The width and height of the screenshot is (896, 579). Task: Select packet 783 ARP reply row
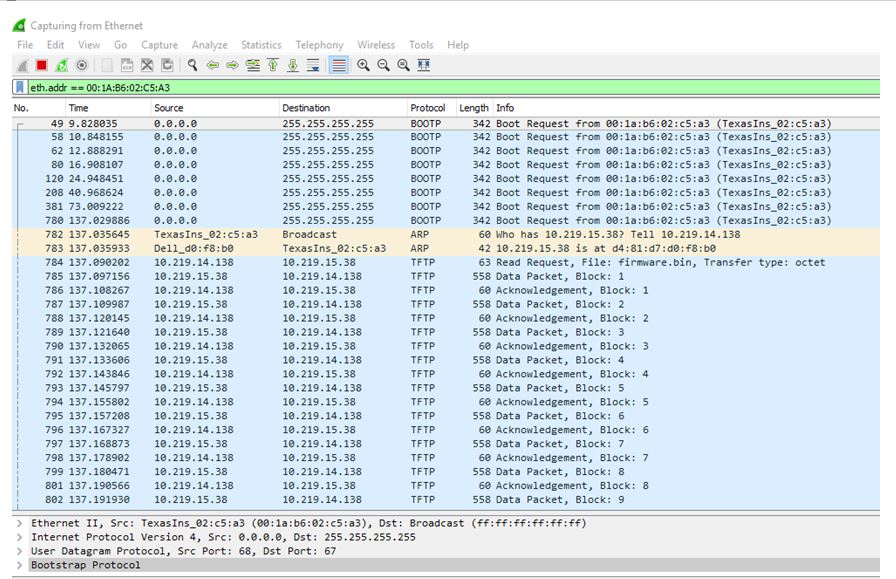tap(446, 249)
